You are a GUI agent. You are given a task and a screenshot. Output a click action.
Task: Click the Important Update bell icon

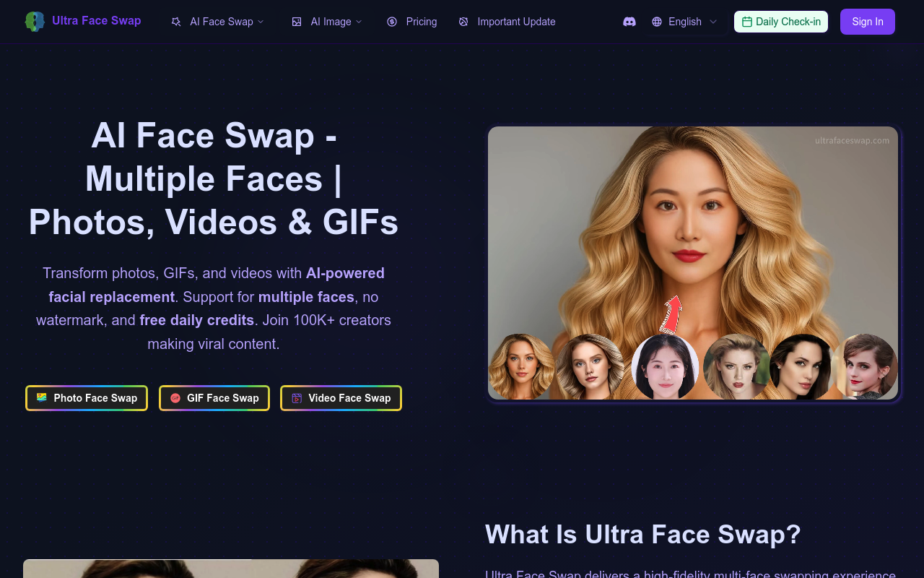pyautogui.click(x=463, y=22)
